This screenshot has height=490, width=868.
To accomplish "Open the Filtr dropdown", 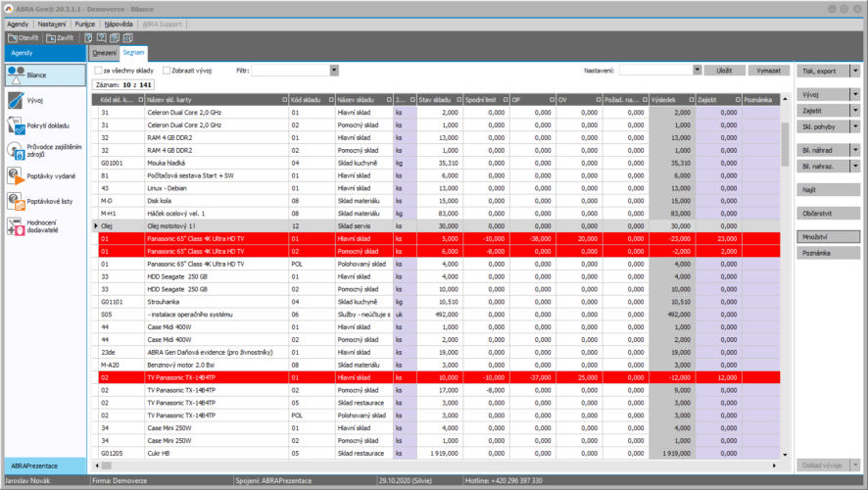I will (x=334, y=71).
